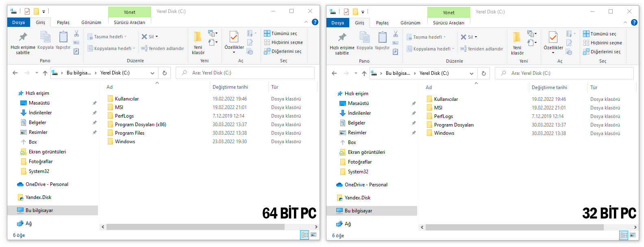The height and width of the screenshot is (247, 644).
Task: Click scissors cut icon in 64 BİT PC window
Action: point(76,34)
